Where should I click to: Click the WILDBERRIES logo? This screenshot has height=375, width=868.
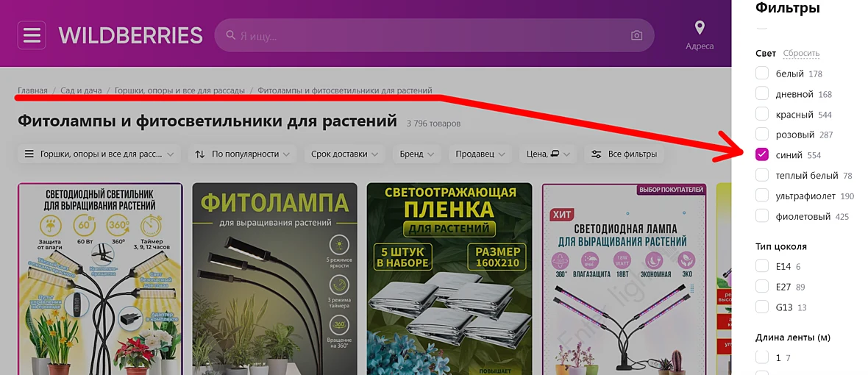pyautogui.click(x=131, y=35)
